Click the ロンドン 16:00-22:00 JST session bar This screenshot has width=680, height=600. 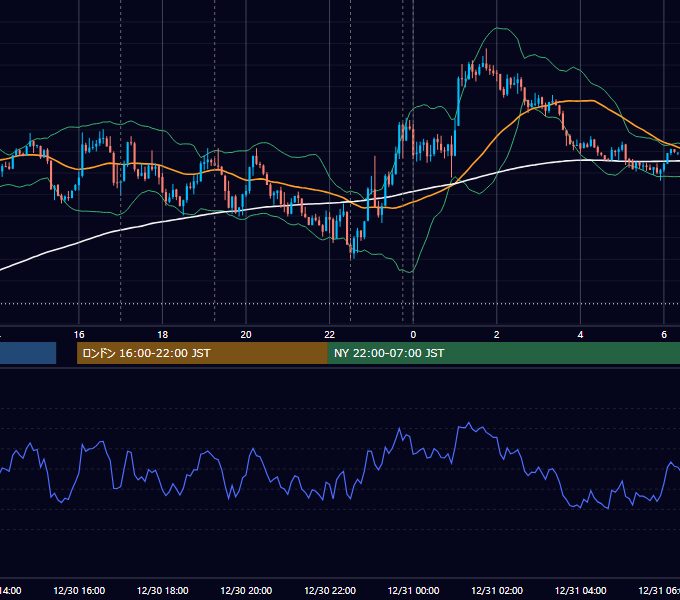point(202,353)
